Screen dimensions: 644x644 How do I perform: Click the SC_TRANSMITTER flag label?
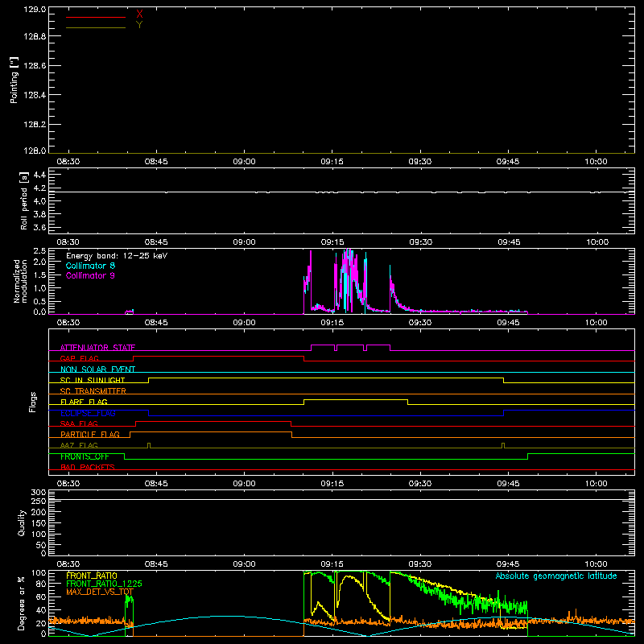tap(93, 391)
